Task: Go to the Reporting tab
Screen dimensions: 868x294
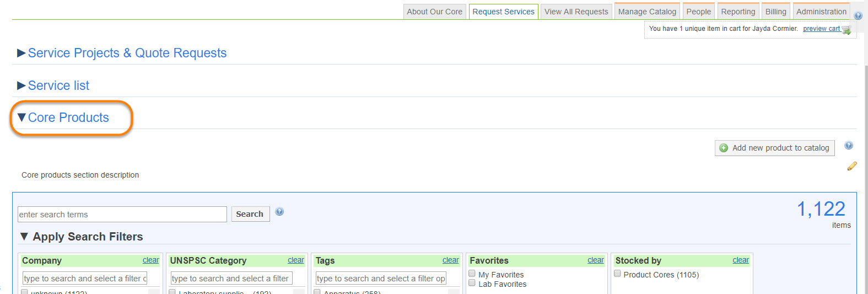Action: pos(738,12)
